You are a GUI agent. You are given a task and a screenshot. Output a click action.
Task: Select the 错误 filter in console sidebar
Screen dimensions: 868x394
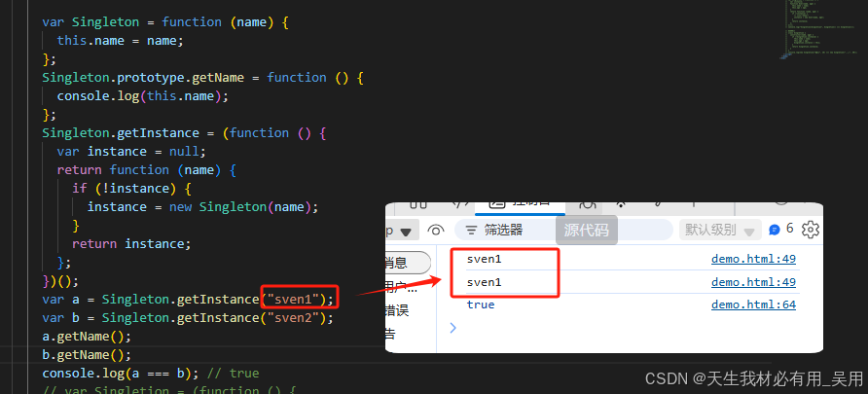[397, 310]
